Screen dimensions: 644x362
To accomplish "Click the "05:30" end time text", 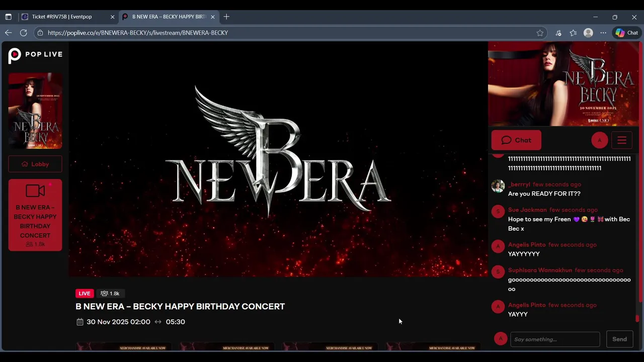I will point(175,322).
